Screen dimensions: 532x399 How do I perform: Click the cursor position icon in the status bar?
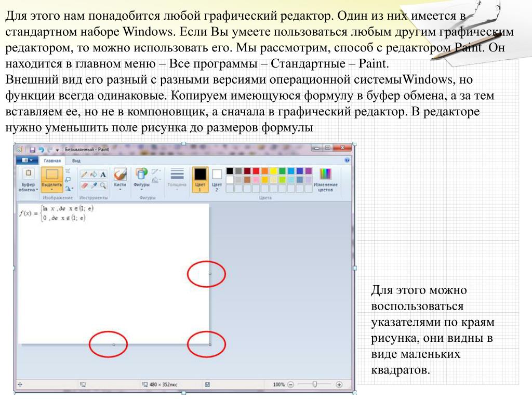20,384
